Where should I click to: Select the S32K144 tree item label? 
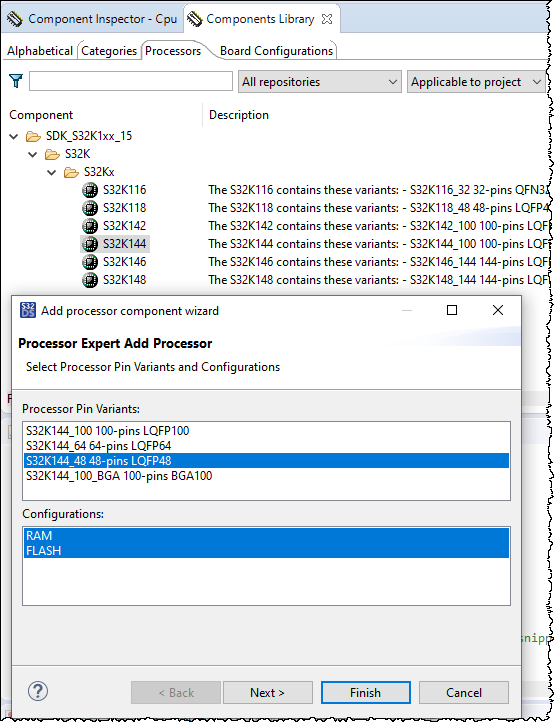[x=124, y=244]
